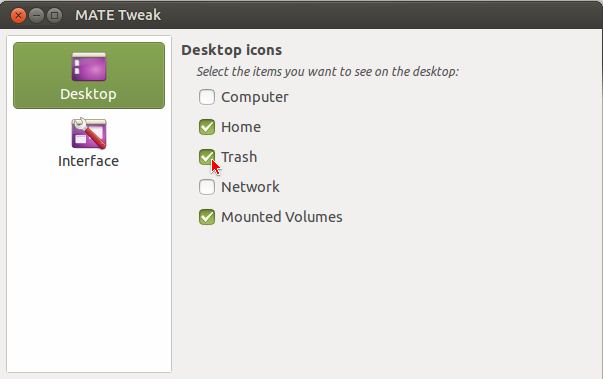Click the Network option text label
603x379 pixels.
click(x=250, y=187)
